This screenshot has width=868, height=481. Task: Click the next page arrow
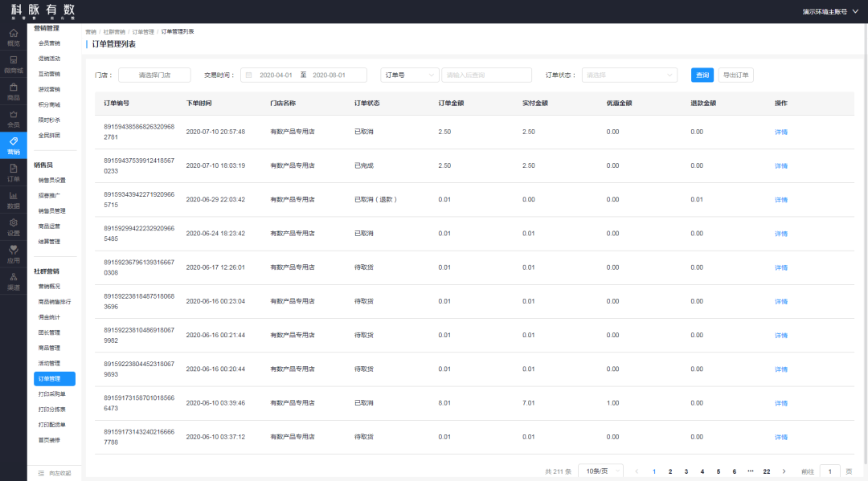click(x=784, y=471)
